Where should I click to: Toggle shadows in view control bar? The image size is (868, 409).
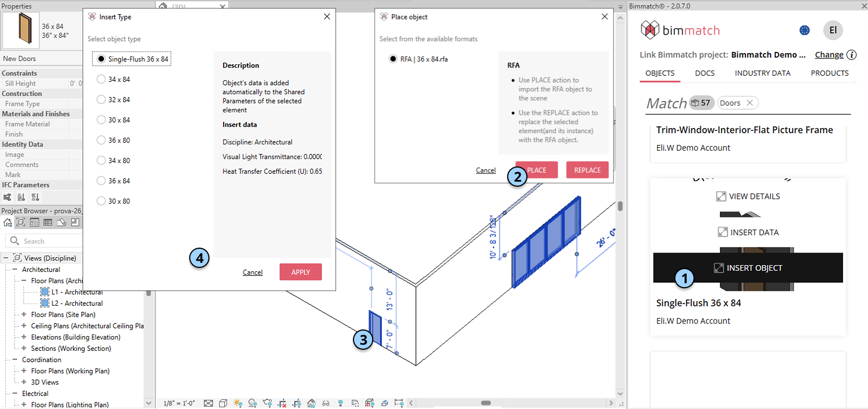[x=252, y=403]
